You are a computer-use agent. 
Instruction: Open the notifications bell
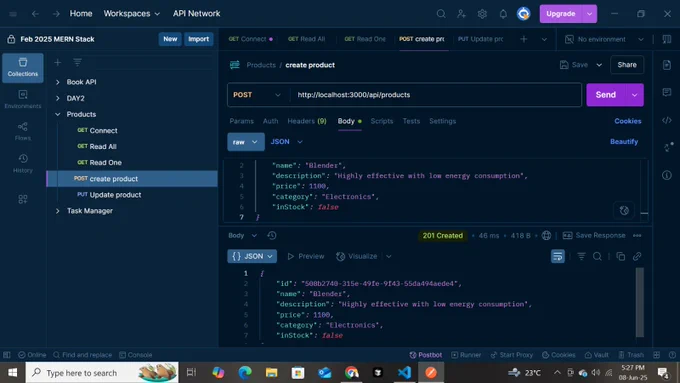pos(503,14)
